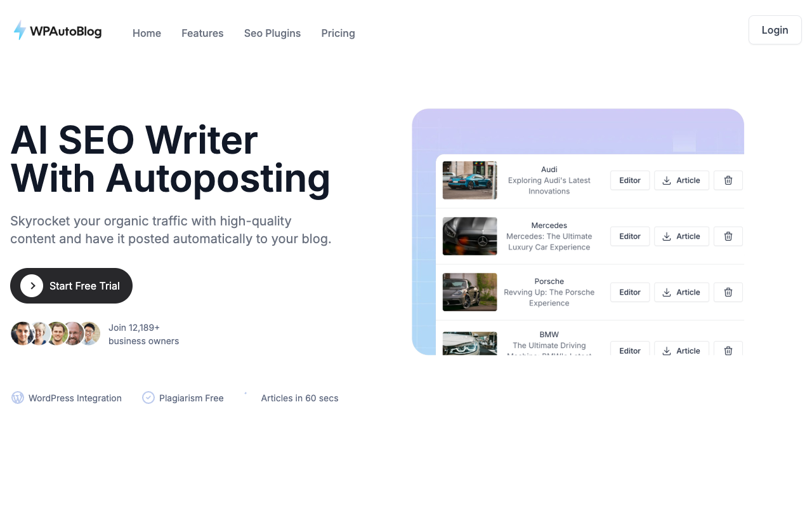Image resolution: width=812 pixels, height=508 pixels.
Task: Click 'Revving Up: The Porsche Experience' title
Action: (x=549, y=297)
